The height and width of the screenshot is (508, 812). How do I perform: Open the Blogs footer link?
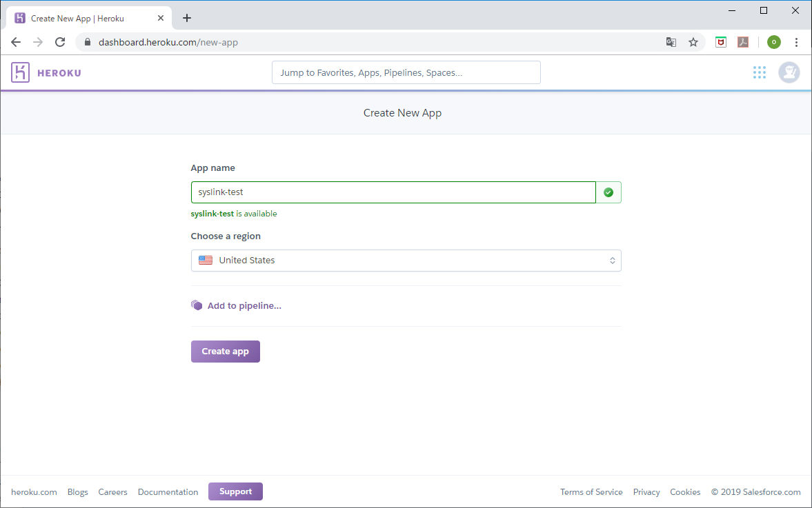click(x=78, y=492)
